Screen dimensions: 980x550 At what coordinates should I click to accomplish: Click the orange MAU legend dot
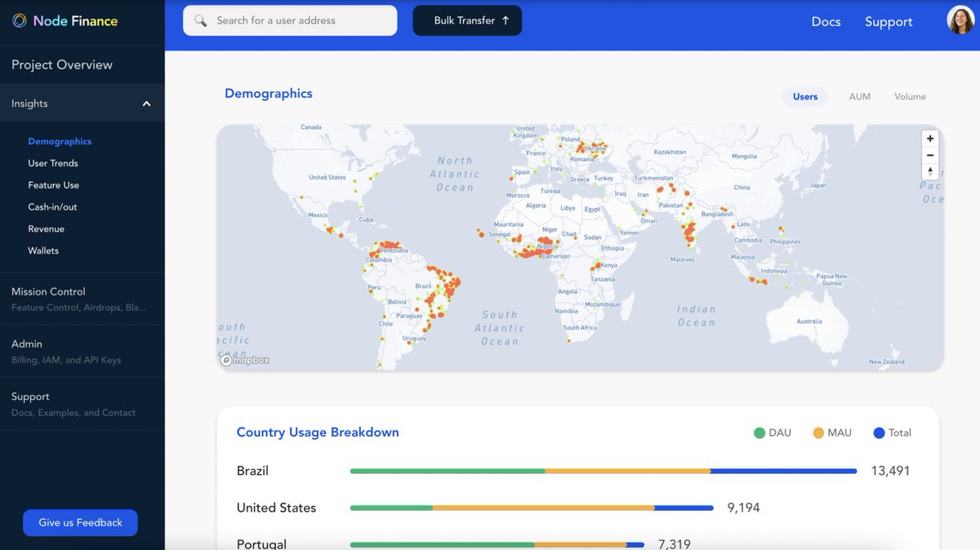(818, 432)
